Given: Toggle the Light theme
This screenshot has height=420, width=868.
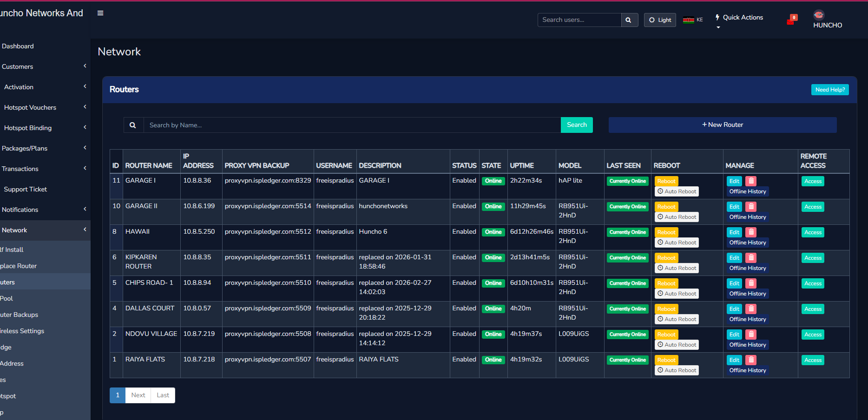Looking at the screenshot, I should (659, 20).
